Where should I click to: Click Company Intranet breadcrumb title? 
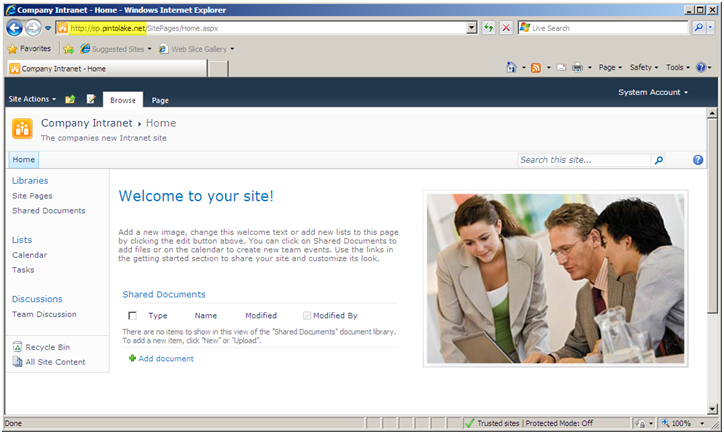86,123
